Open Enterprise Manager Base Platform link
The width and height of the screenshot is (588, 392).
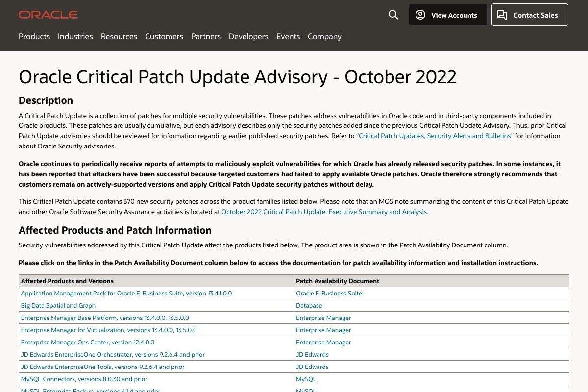(105, 318)
